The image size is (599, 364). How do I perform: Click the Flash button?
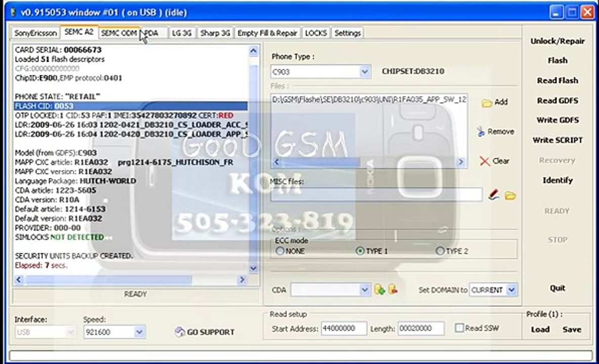click(x=558, y=61)
